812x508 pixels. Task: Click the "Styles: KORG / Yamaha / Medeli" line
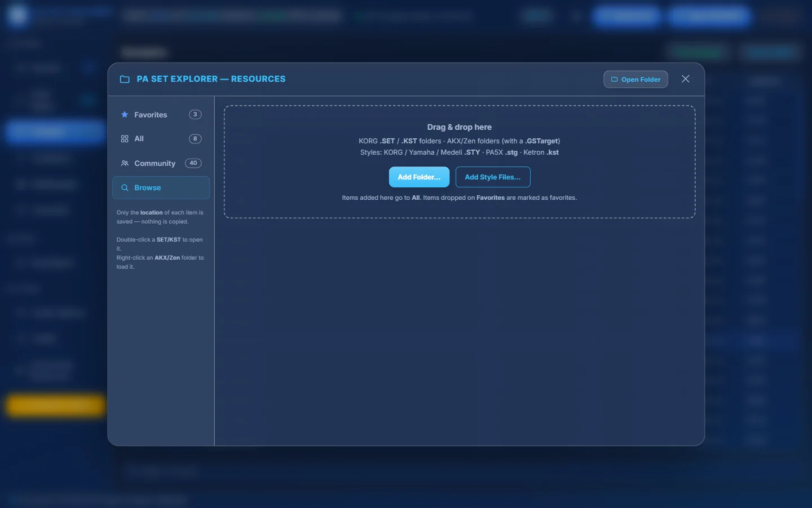pyautogui.click(x=460, y=152)
